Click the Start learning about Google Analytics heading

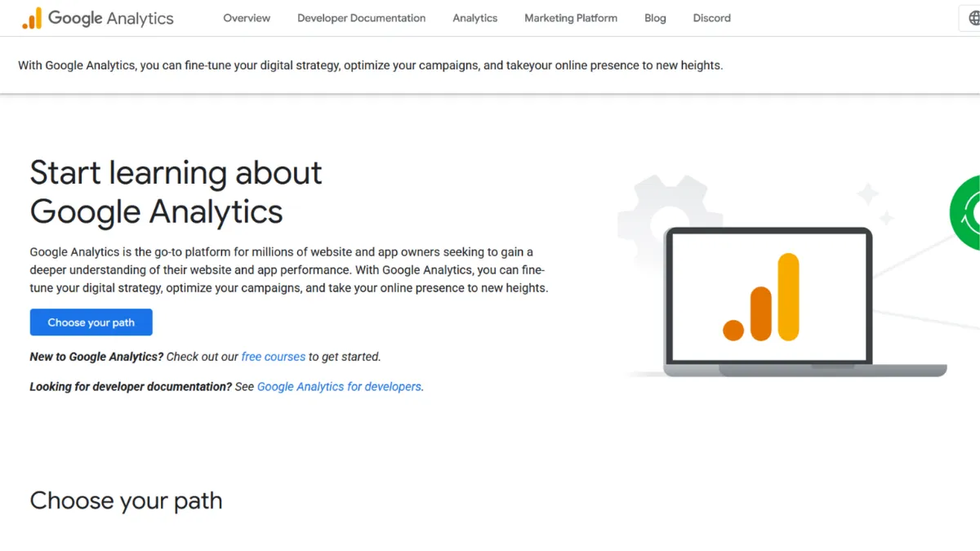pyautogui.click(x=176, y=192)
